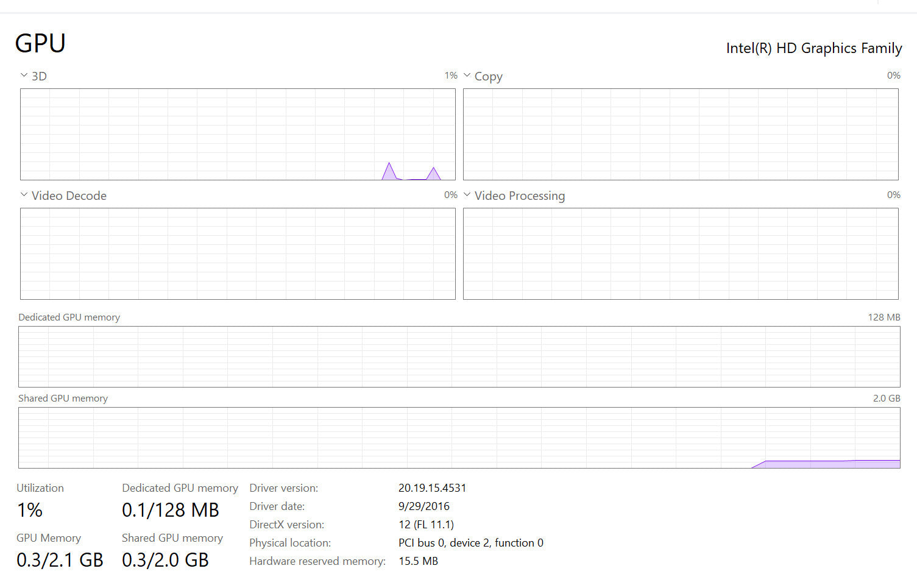Click the Copy usage graph
917x588 pixels.
(681, 134)
